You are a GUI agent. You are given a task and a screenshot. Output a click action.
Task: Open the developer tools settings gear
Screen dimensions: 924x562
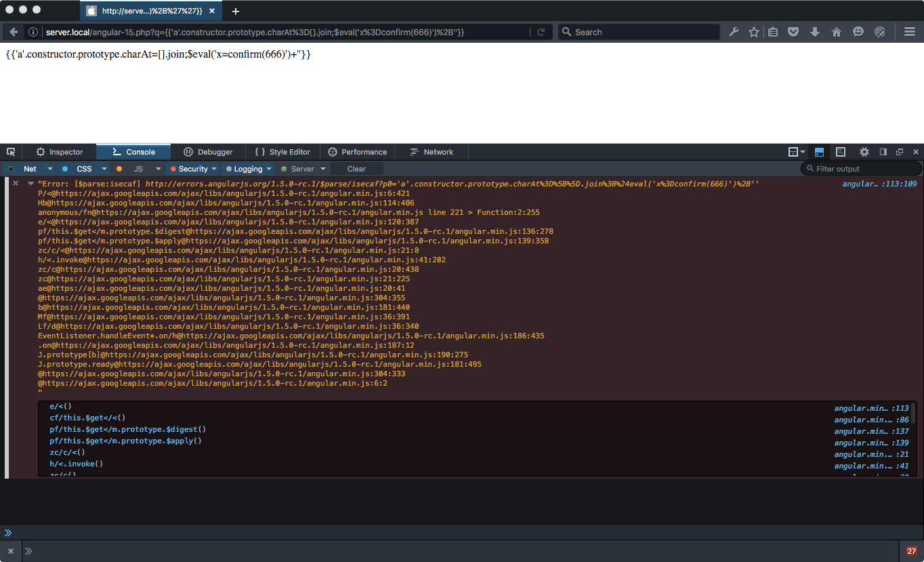(864, 152)
